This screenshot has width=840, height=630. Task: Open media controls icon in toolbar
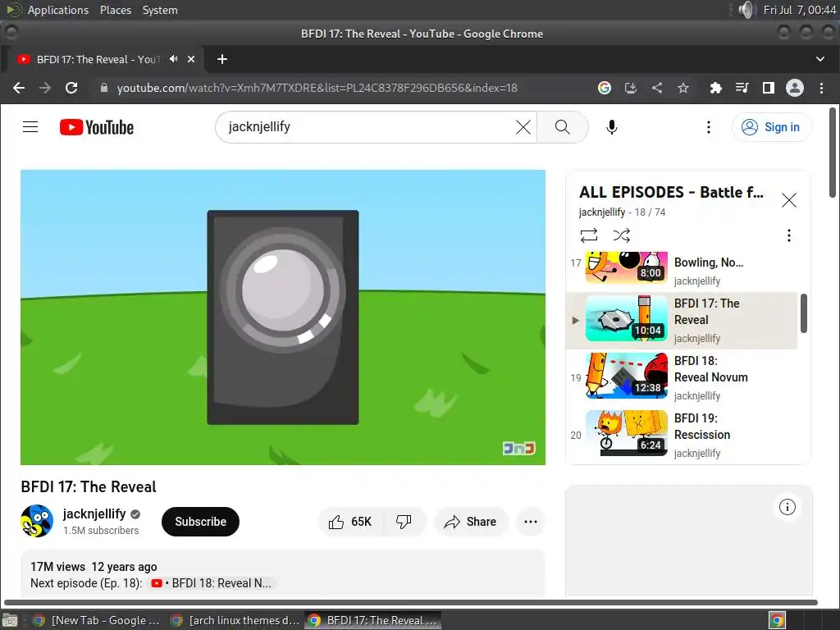[742, 88]
